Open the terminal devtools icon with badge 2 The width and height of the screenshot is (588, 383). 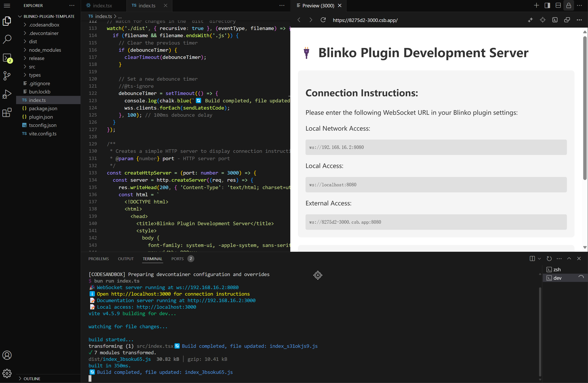7,58
